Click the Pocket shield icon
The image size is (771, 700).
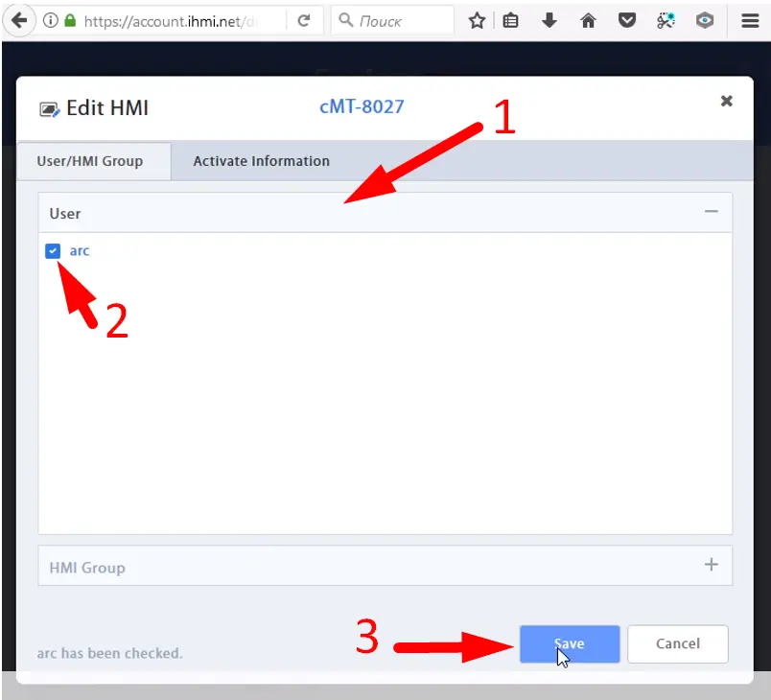click(627, 21)
